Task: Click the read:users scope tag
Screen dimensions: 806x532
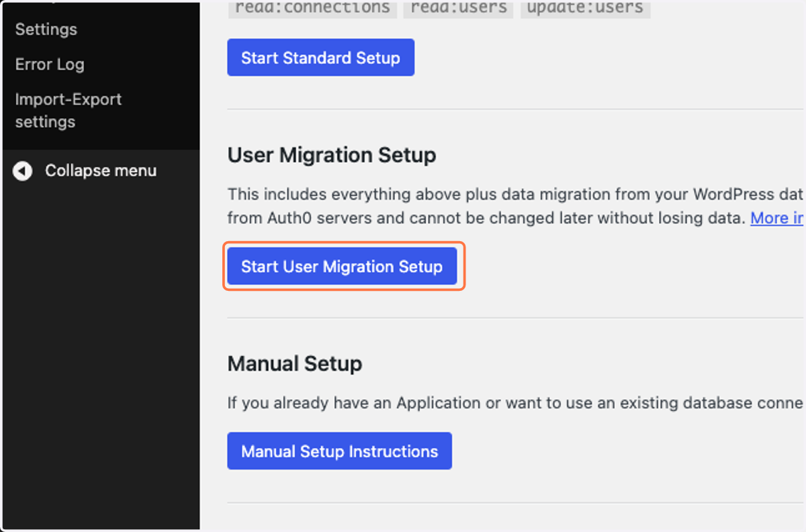Action: click(x=459, y=8)
